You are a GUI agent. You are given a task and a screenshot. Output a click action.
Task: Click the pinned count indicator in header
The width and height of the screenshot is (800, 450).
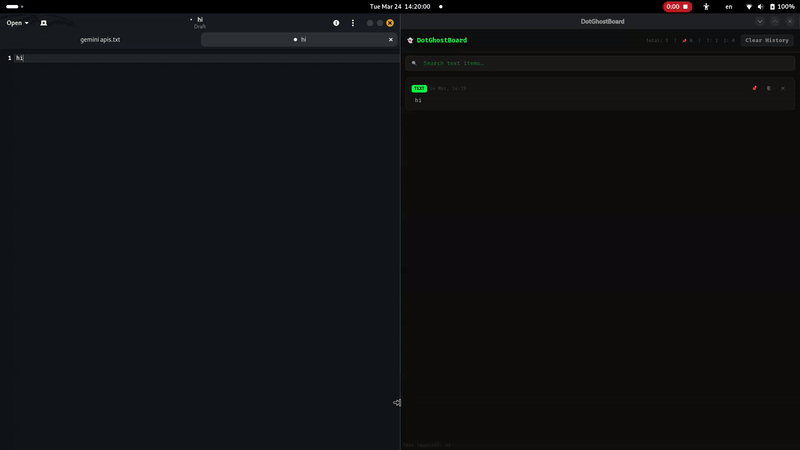tap(687, 40)
